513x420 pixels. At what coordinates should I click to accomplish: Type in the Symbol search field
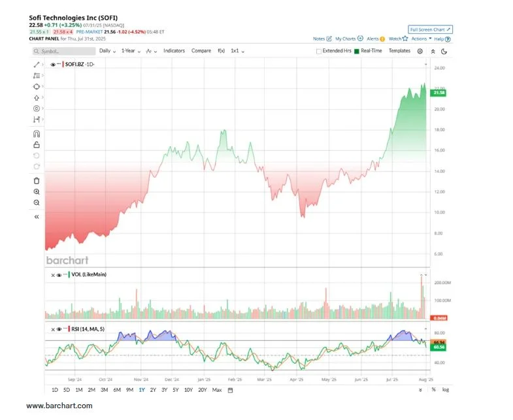pos(62,51)
